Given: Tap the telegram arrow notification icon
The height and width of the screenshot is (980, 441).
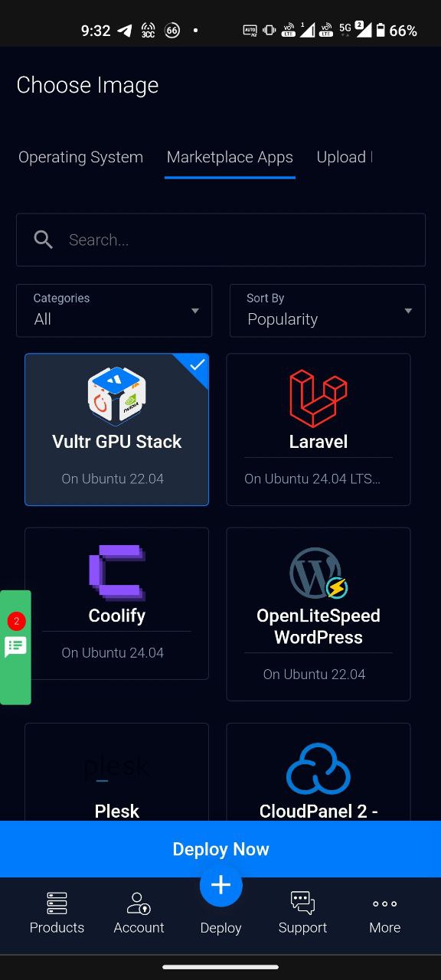Looking at the screenshot, I should pyautogui.click(x=124, y=31).
